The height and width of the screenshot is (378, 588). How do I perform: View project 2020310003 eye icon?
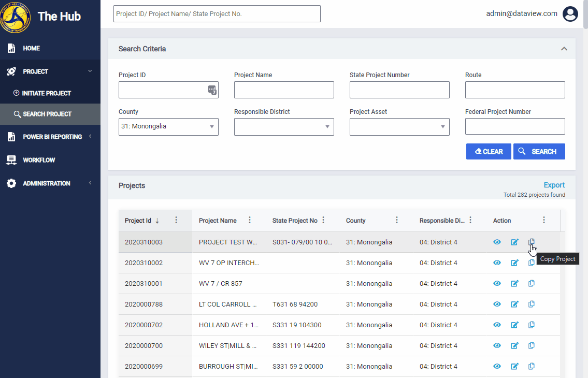[x=497, y=242]
